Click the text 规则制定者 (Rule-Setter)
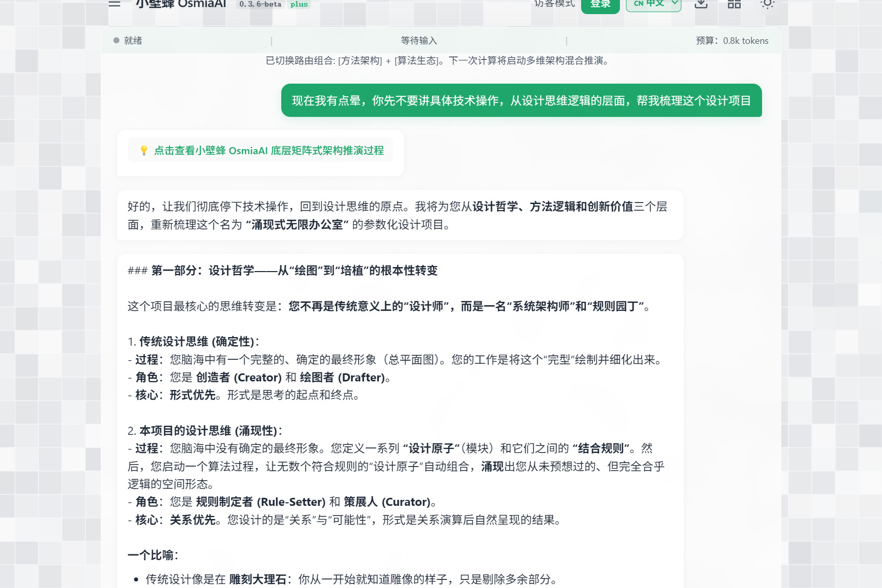Screen dimensions: 882x588 [x=261, y=502]
